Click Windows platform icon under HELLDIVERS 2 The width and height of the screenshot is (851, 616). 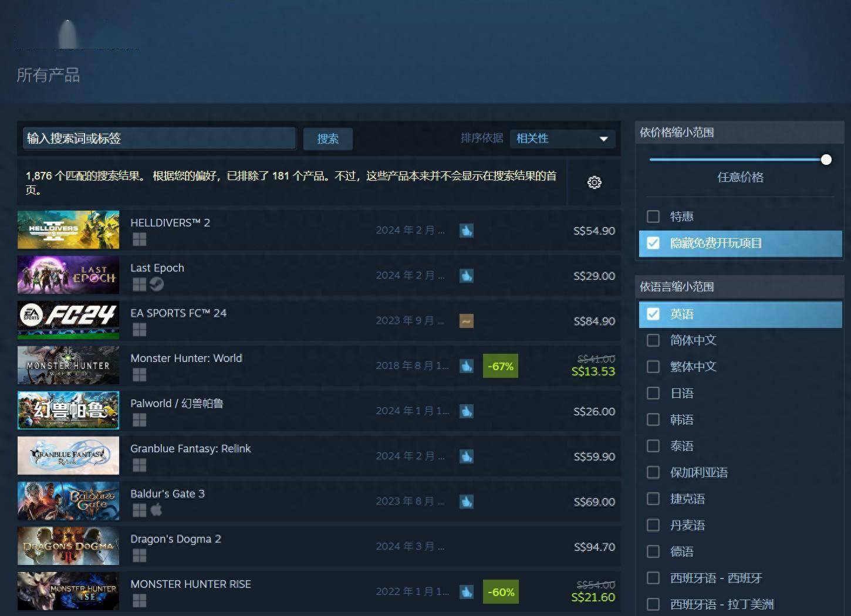139,239
